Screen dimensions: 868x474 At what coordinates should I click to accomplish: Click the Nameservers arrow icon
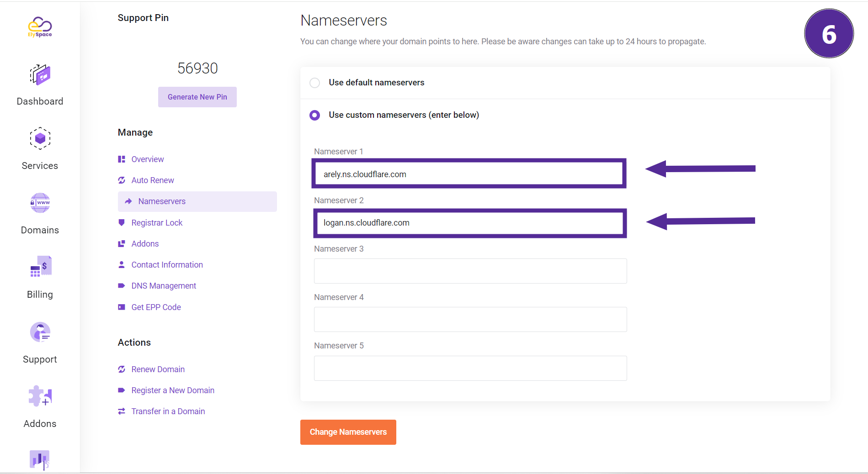pos(128,201)
